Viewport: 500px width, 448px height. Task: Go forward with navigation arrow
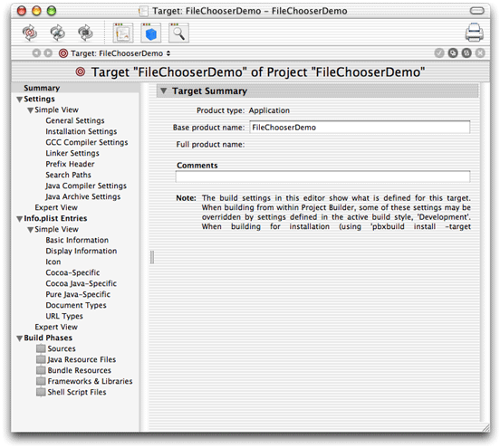(x=48, y=53)
